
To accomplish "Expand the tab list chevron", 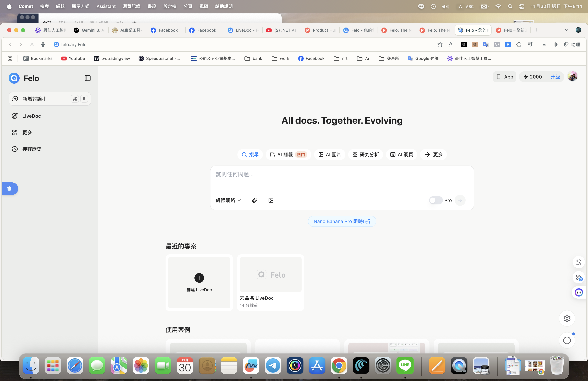I will [x=567, y=30].
